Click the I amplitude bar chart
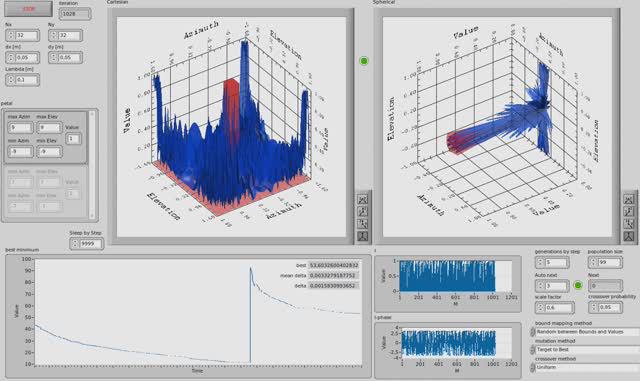 (x=455, y=276)
